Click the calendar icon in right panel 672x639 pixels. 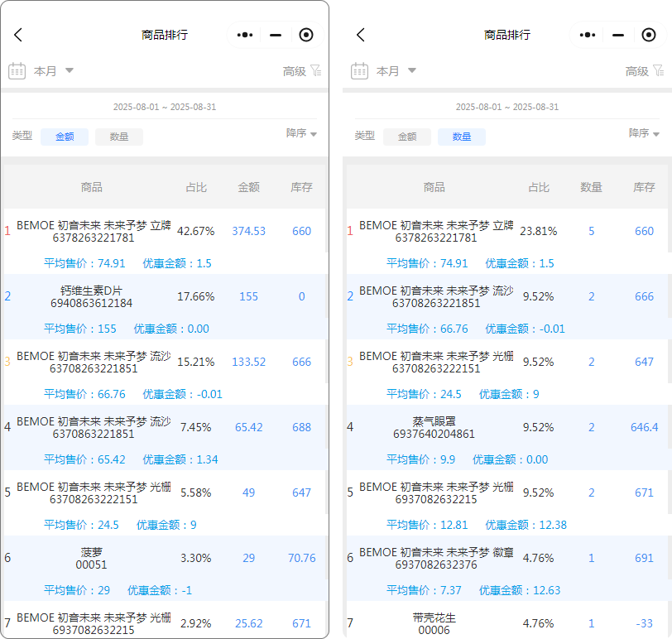pyautogui.click(x=359, y=70)
